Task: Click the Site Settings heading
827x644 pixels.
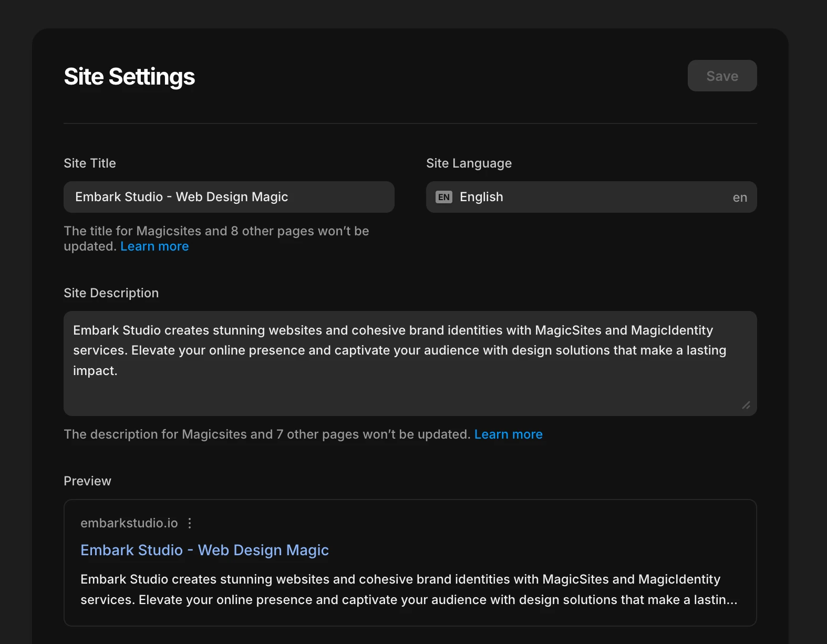Action: [x=129, y=77]
